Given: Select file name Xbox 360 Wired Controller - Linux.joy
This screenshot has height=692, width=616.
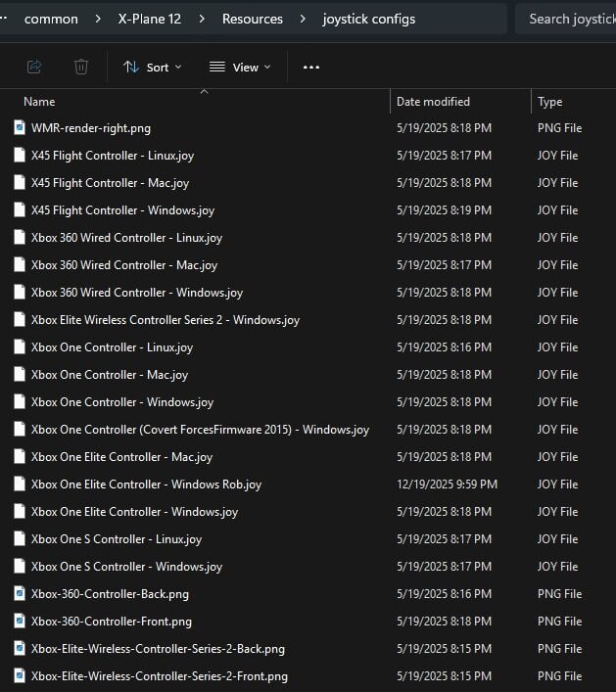Looking at the screenshot, I should [126, 238].
